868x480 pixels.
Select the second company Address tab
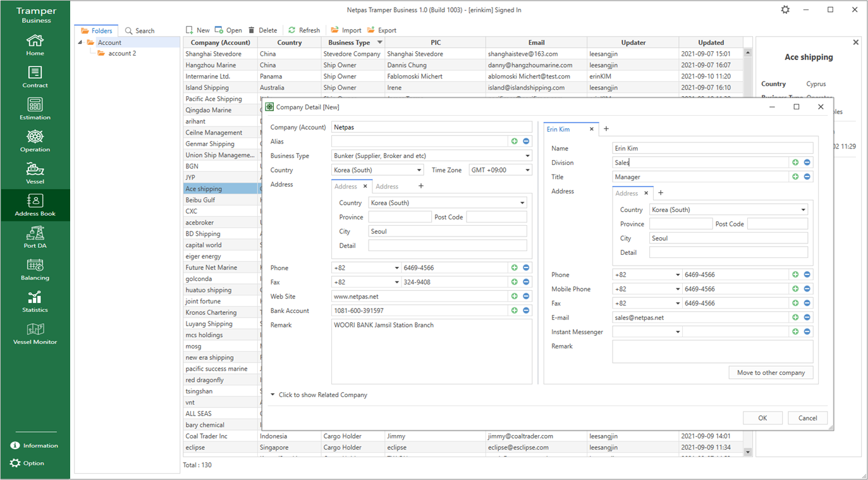[387, 187]
